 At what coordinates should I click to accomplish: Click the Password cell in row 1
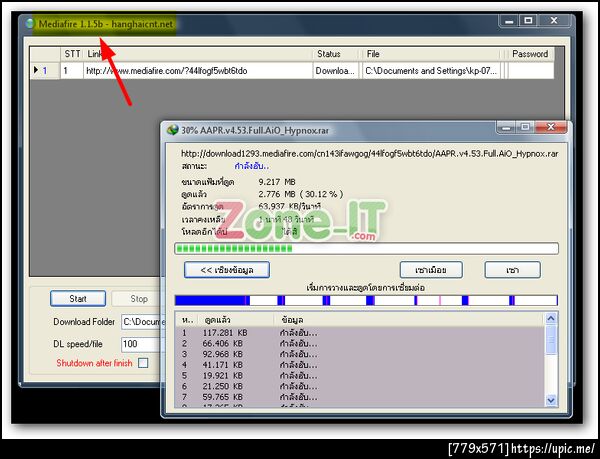(530, 71)
